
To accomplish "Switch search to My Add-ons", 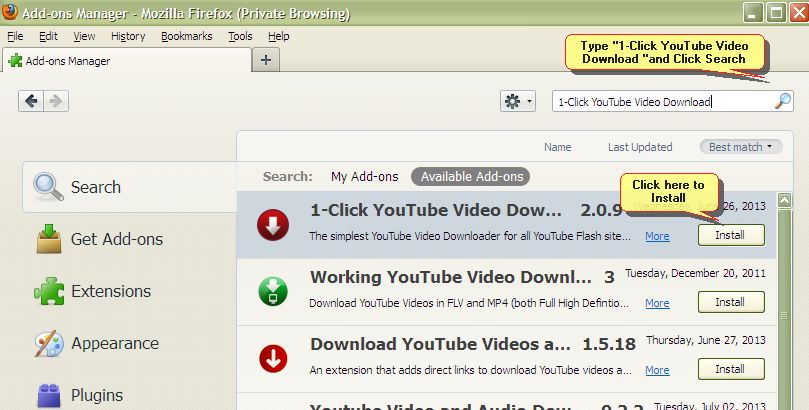I will coord(364,176).
